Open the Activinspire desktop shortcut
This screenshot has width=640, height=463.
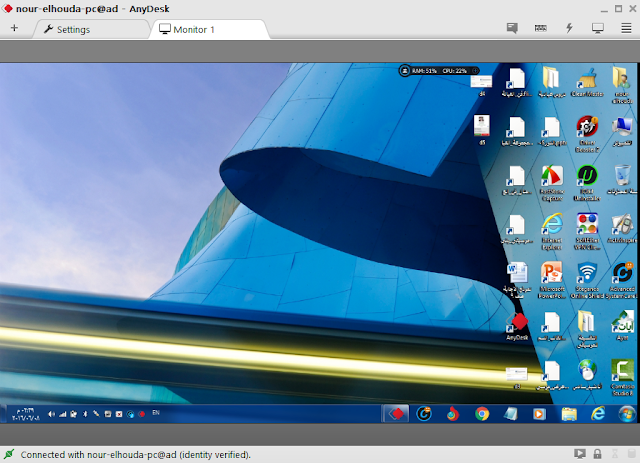tap(622, 228)
